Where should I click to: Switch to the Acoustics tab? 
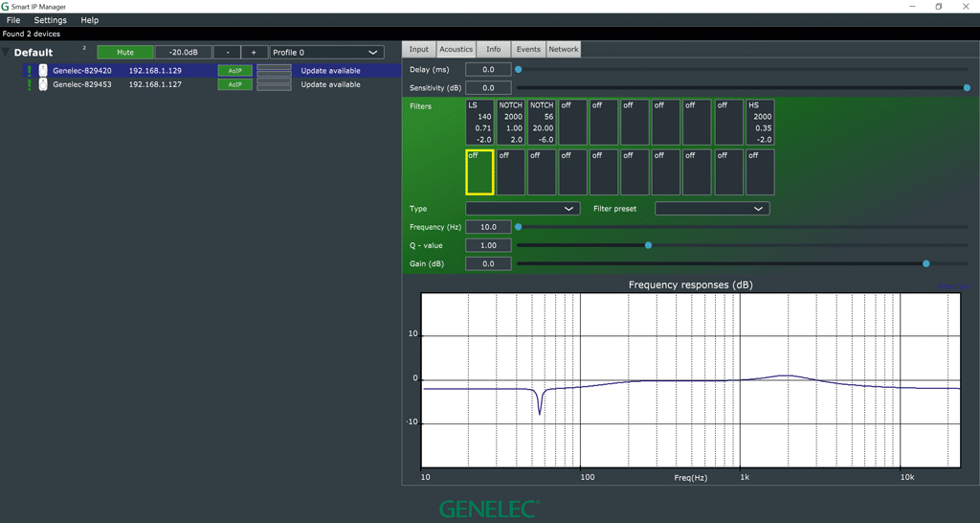pyautogui.click(x=457, y=50)
